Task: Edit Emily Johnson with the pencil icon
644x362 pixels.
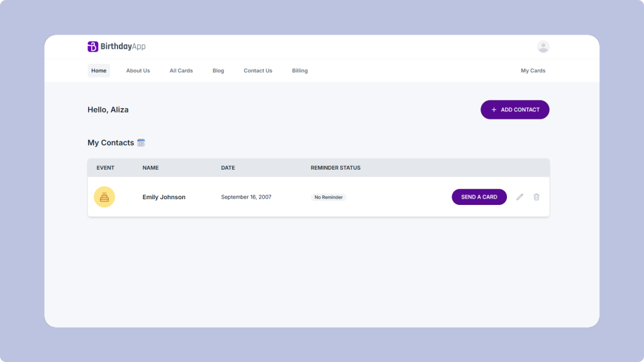Action: [519, 197]
